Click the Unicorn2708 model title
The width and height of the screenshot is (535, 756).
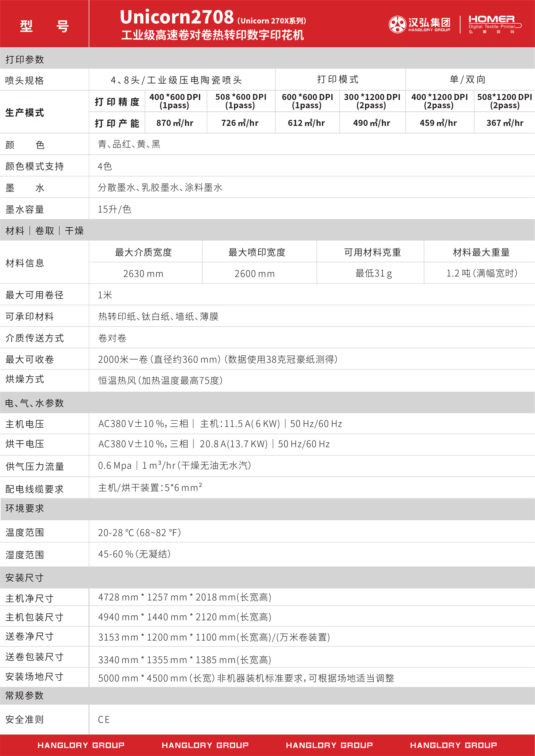click(x=177, y=18)
